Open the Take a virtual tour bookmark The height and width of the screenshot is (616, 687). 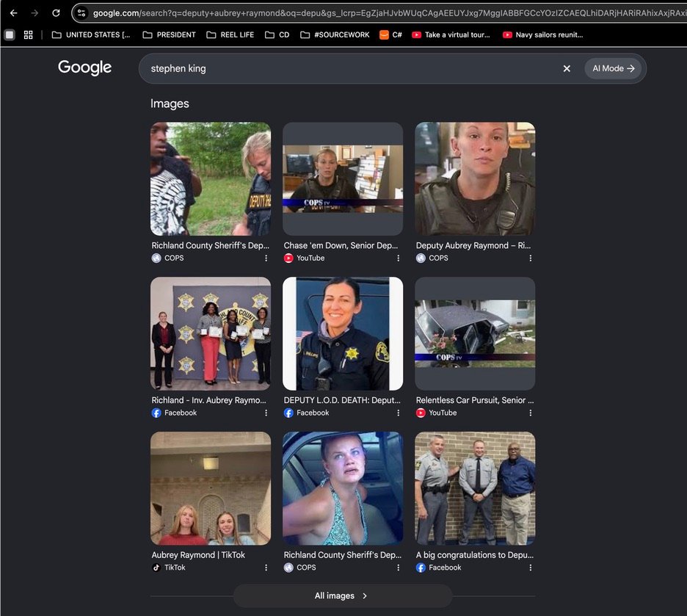tap(451, 35)
